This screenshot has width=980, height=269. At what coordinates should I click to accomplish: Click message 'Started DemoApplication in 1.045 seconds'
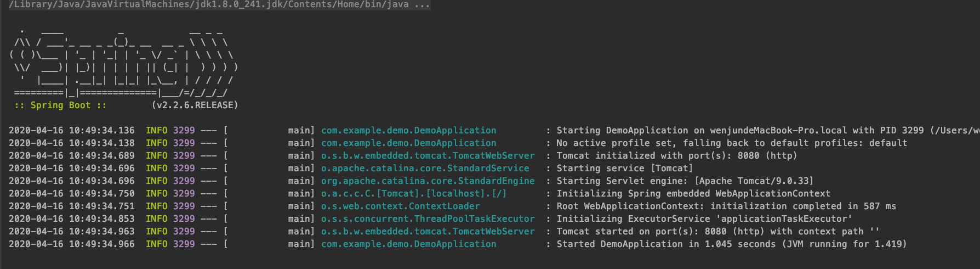click(x=666, y=244)
